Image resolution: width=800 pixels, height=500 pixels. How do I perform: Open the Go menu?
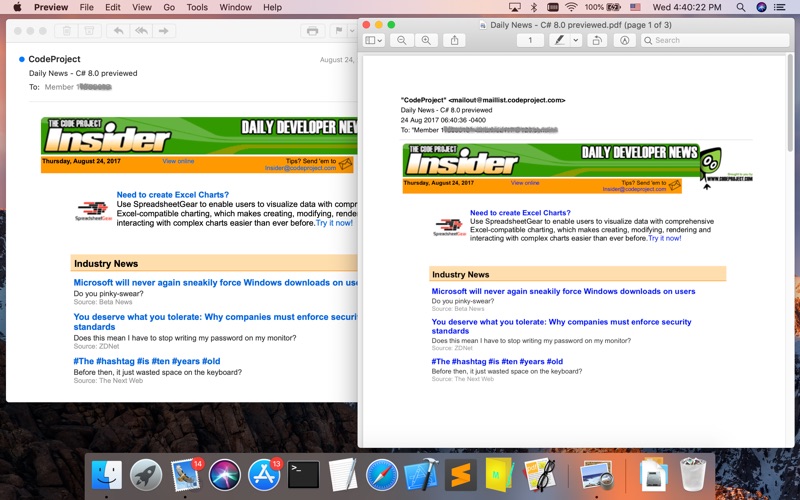click(169, 7)
